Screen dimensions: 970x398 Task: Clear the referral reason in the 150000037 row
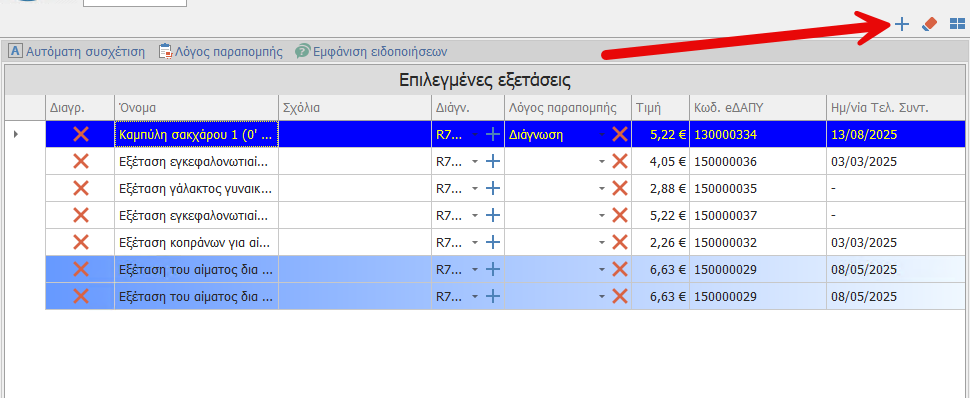[620, 215]
